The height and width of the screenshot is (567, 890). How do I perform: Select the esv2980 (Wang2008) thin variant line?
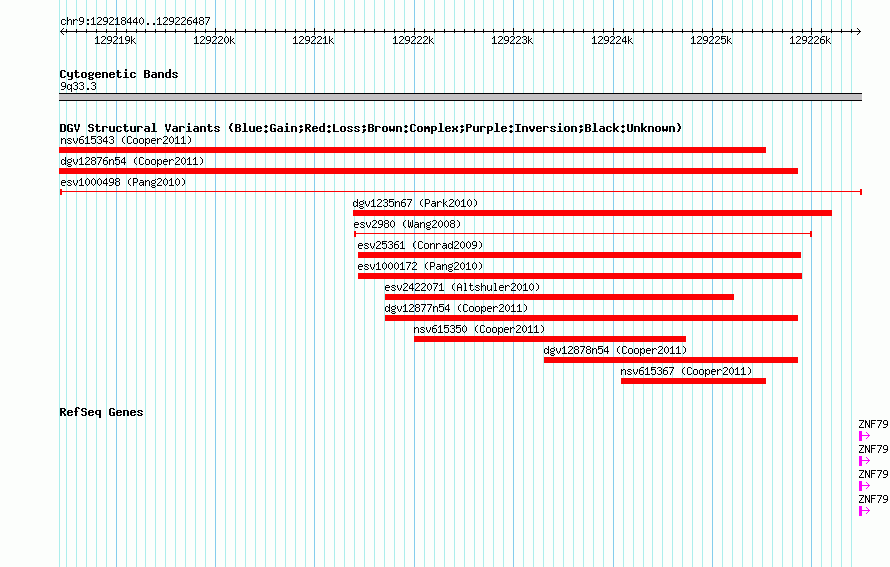click(583, 234)
